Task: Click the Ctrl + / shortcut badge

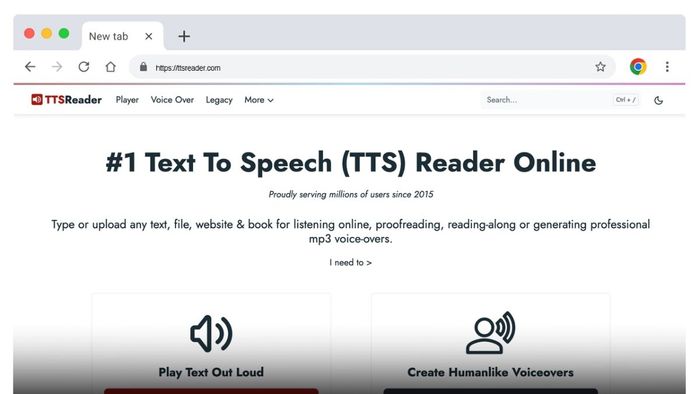Action: pyautogui.click(x=625, y=100)
